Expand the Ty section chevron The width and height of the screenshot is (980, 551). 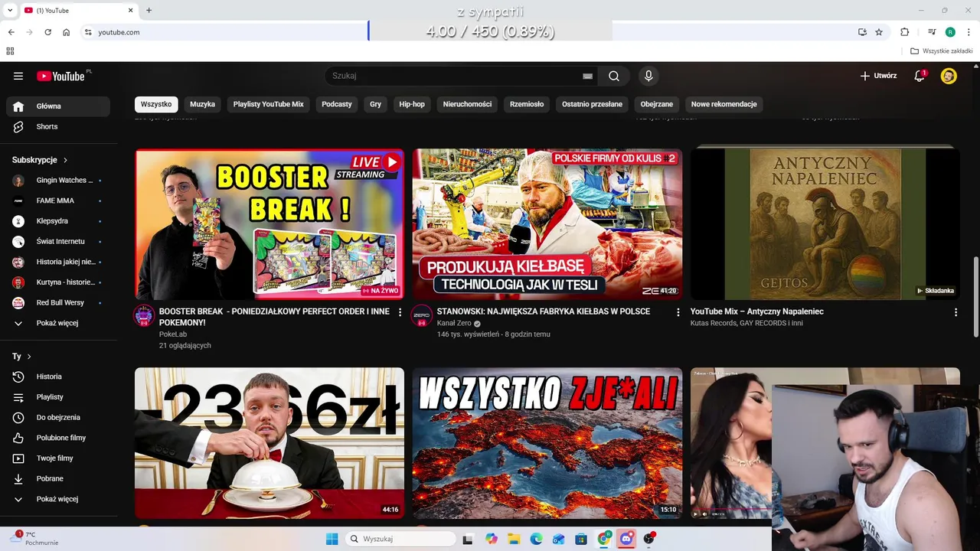coord(29,357)
